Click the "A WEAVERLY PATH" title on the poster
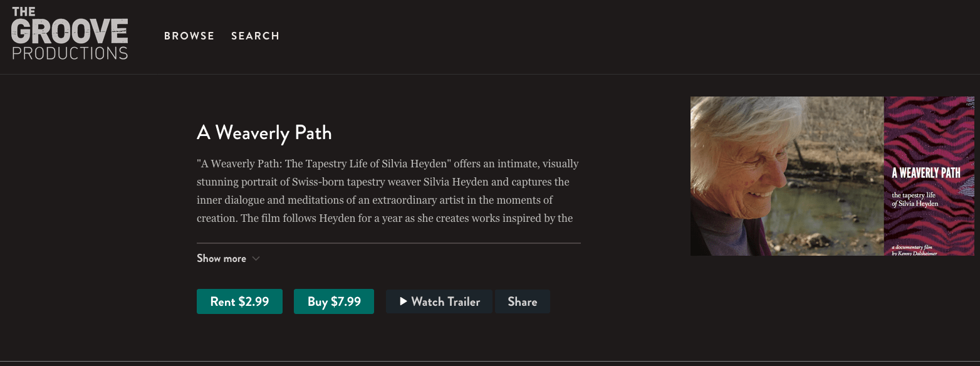This screenshot has width=980, height=366. 926,172
